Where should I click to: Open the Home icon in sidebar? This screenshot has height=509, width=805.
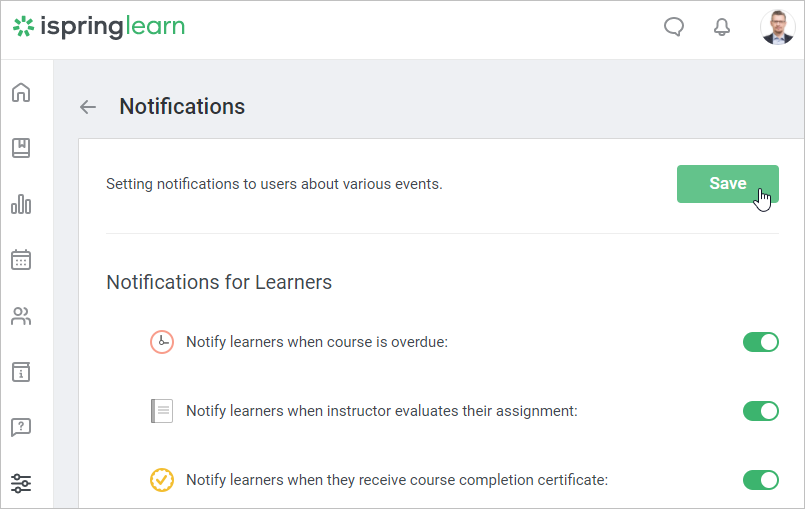click(21, 93)
